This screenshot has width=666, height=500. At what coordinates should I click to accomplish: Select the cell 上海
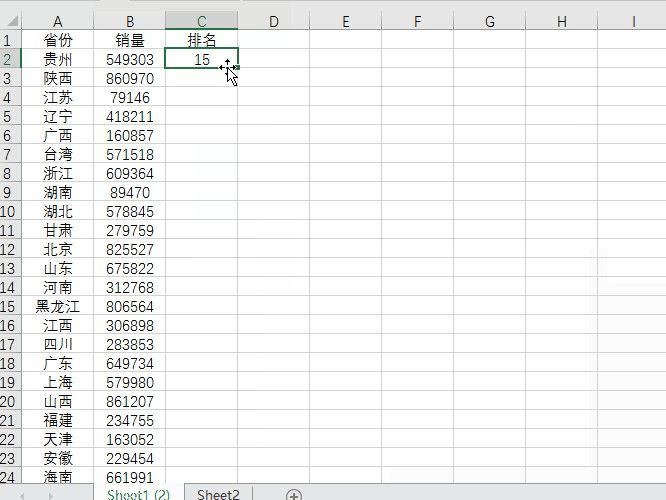tap(58, 382)
